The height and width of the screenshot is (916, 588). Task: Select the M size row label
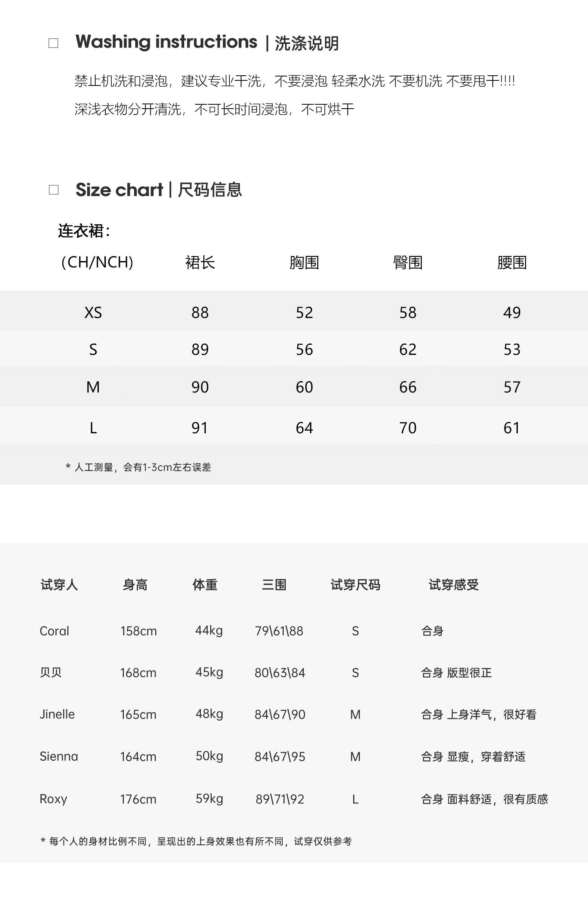pos(93,387)
